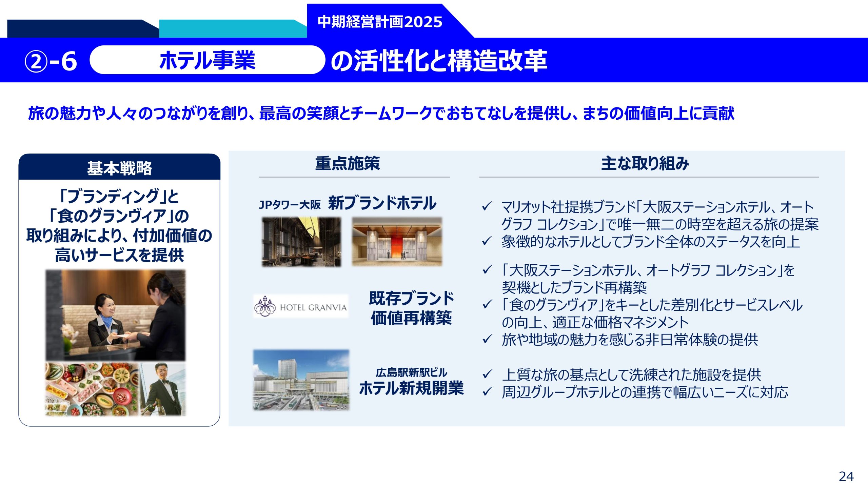This screenshot has width=868, height=488.
Task: Click checkmark beside 上質な旅の基点 line
Action: (487, 374)
